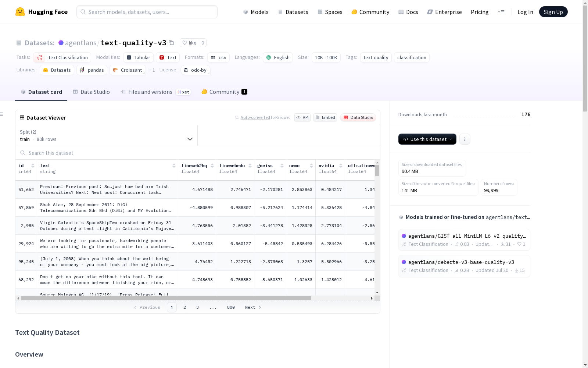Sort the nemo column
This screenshot has width=588, height=368.
pos(311,166)
